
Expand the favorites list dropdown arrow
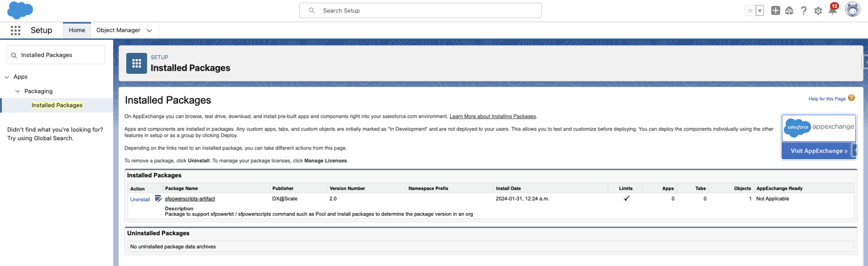point(760,11)
